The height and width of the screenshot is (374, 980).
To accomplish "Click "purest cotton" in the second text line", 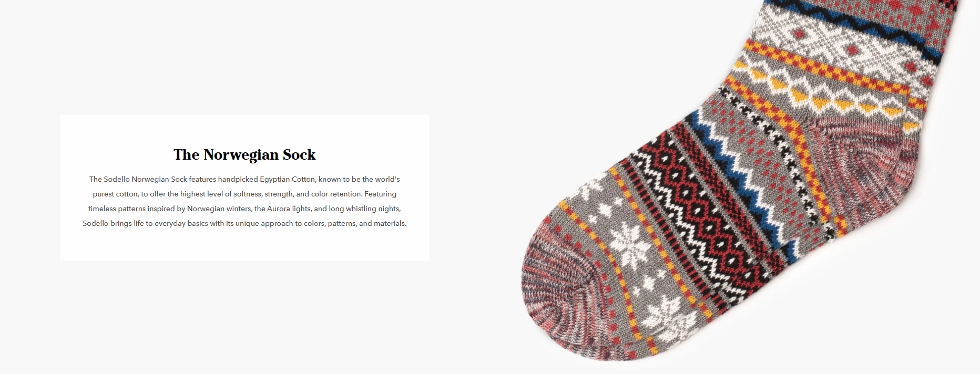I will point(116,194).
